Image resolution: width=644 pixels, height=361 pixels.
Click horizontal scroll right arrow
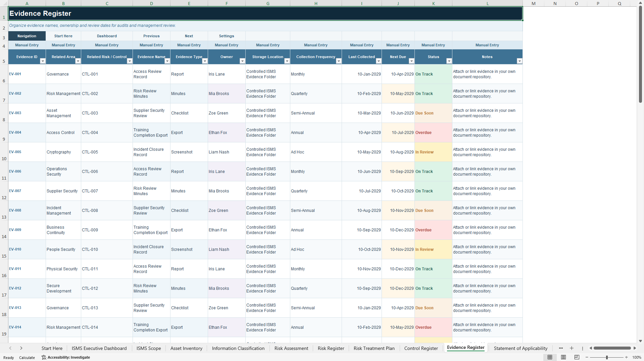pyautogui.click(x=635, y=348)
